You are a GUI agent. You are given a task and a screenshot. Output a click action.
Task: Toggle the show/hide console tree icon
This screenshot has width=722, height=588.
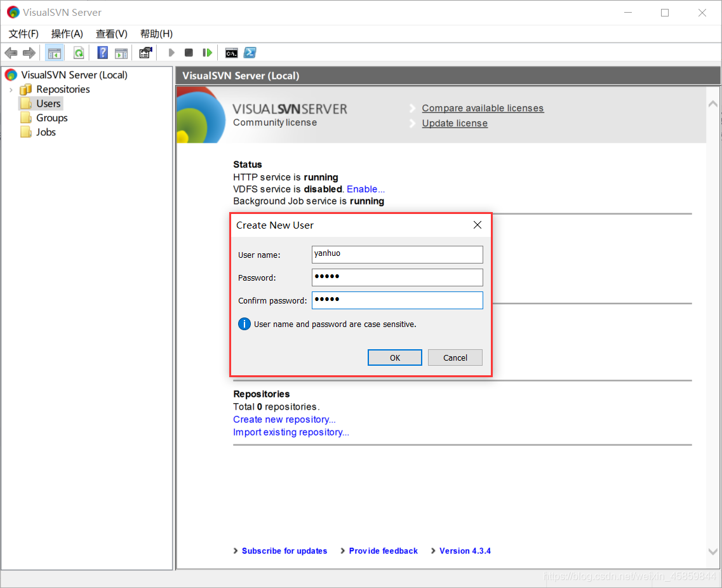pyautogui.click(x=55, y=53)
